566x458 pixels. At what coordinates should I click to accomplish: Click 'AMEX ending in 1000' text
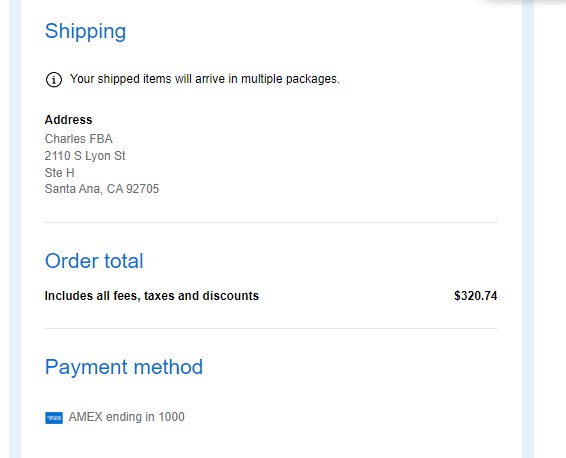[x=126, y=417]
